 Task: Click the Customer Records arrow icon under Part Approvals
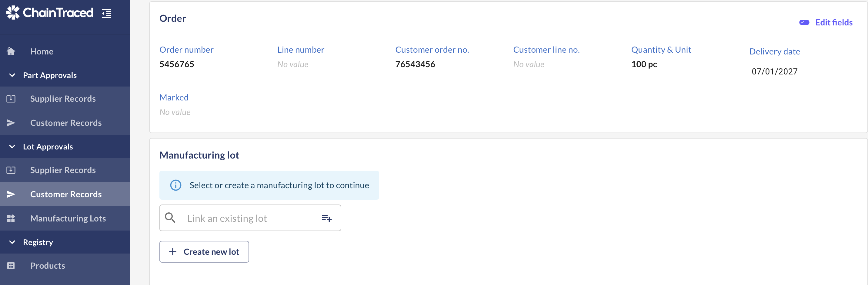pos(11,123)
